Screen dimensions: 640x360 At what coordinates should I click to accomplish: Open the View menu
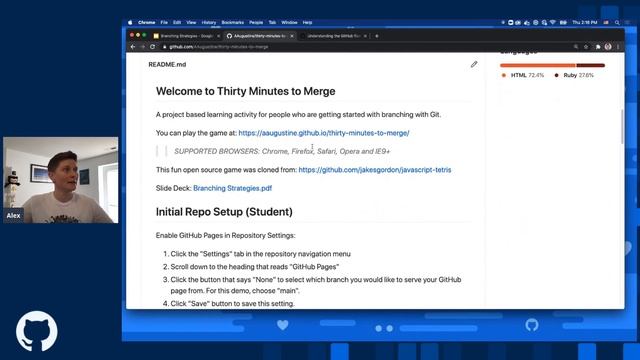(x=191, y=22)
